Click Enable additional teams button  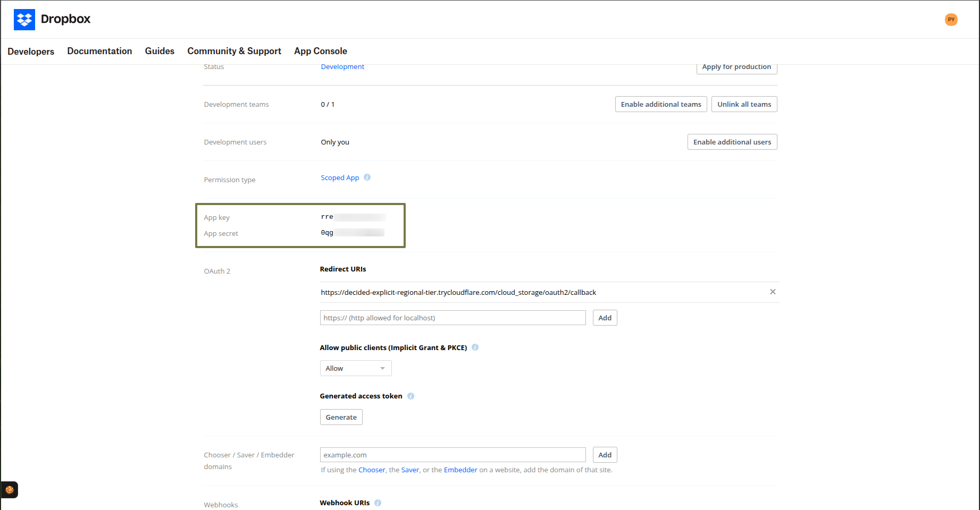tap(661, 104)
